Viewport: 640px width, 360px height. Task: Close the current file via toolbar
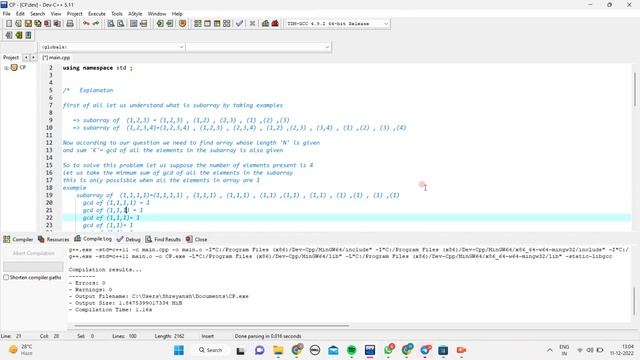pyautogui.click(x=47, y=24)
